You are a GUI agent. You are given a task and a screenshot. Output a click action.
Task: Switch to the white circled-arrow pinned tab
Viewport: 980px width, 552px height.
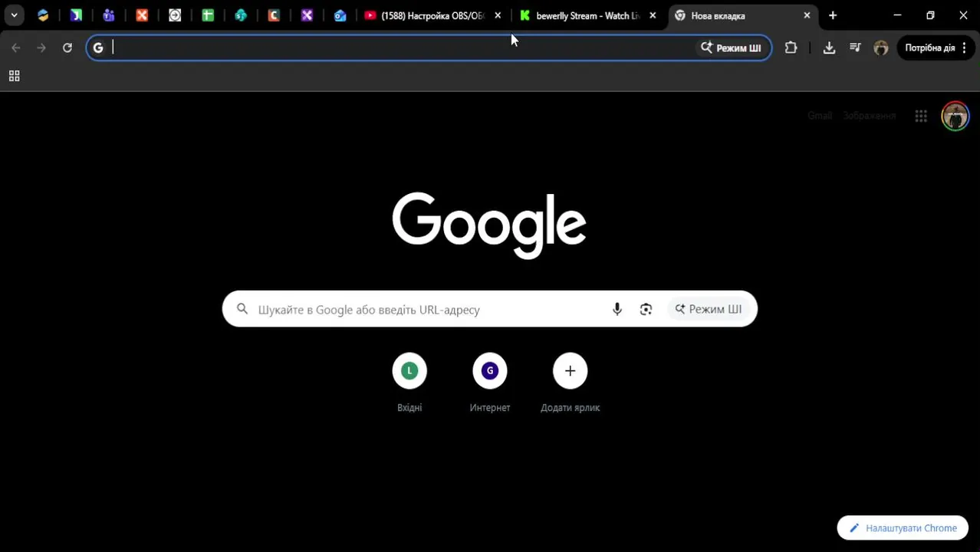pos(175,15)
